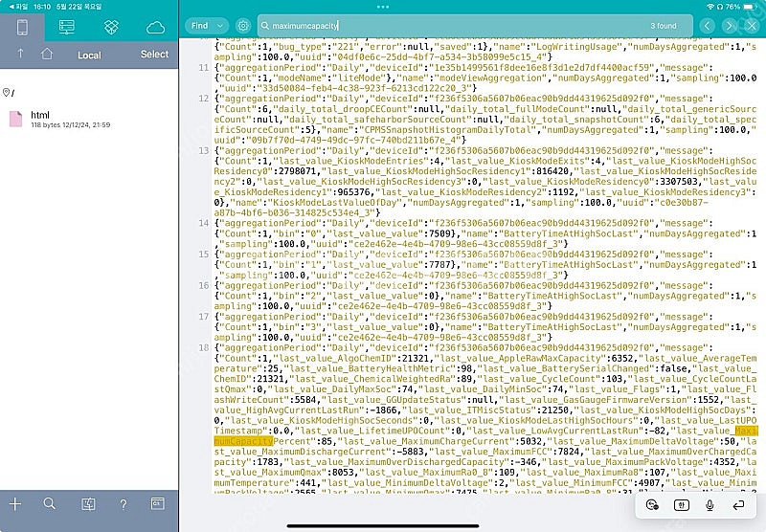Tap the home indicator bar at screen bottom

tap(383, 526)
